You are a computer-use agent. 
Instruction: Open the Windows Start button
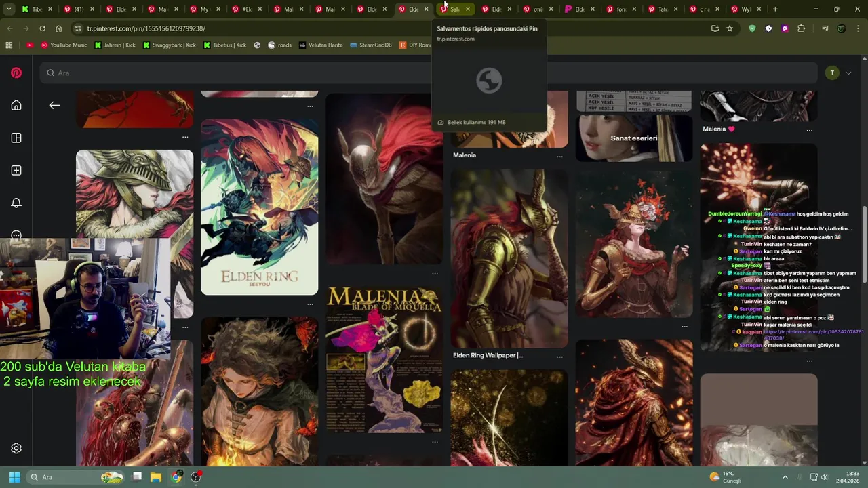tap(14, 477)
